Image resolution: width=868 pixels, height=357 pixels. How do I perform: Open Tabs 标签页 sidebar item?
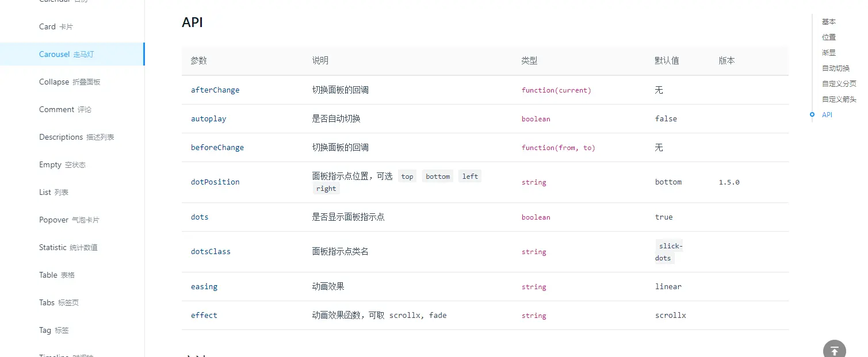pyautogui.click(x=59, y=302)
